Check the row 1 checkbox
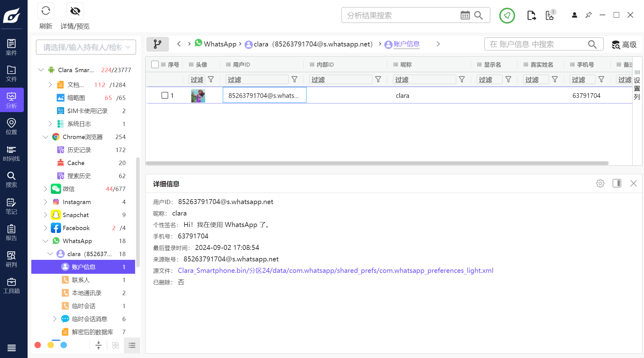Screen dimensions: 644x358 [165, 95]
